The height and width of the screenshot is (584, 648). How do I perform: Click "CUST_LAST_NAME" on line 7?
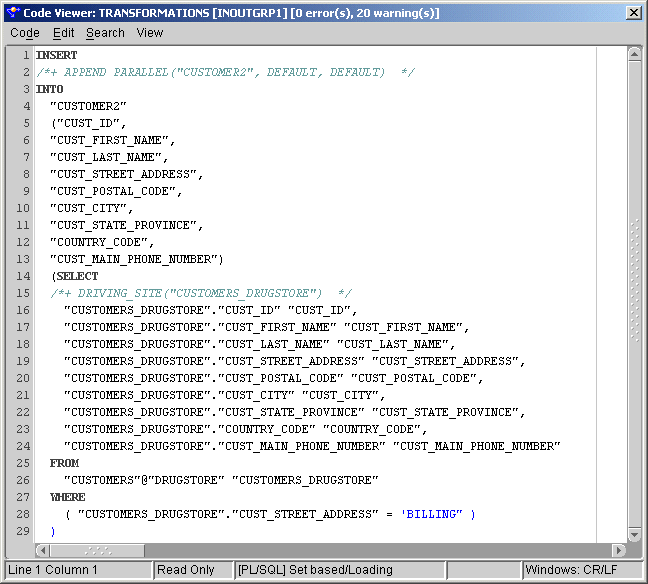click(x=106, y=157)
